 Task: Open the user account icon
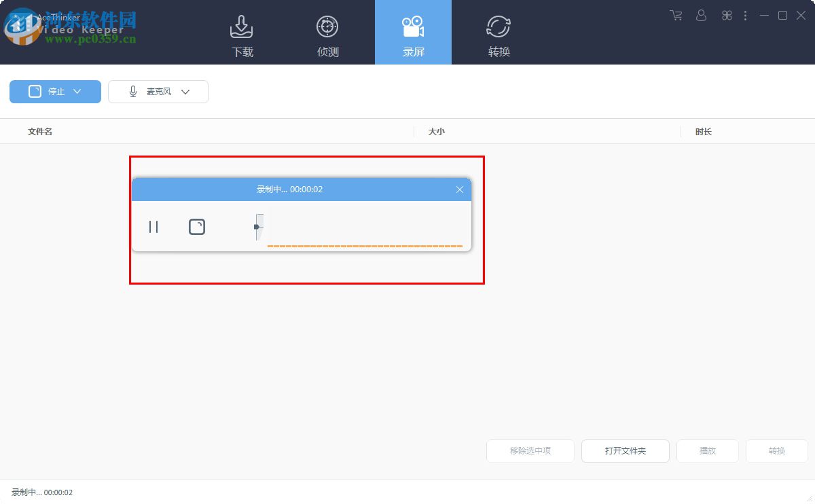(x=701, y=15)
